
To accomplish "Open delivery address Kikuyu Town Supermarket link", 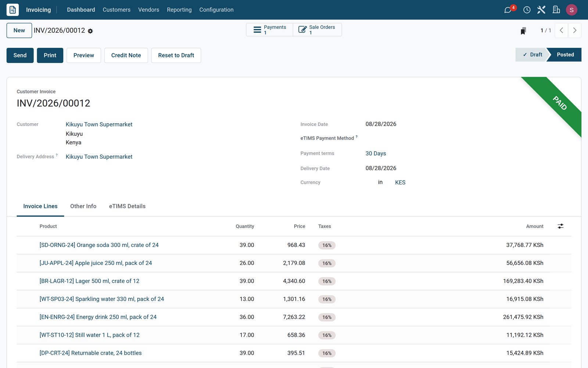I will pyautogui.click(x=99, y=157).
